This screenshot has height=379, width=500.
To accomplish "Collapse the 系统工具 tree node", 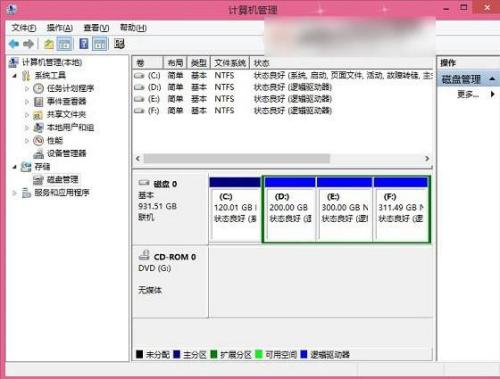I will tap(14, 76).
